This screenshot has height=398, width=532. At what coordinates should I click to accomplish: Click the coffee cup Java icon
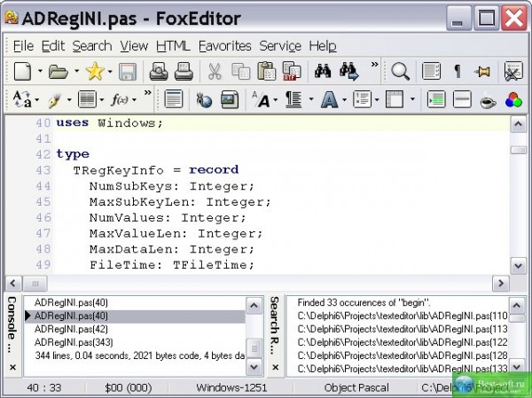pyautogui.click(x=488, y=101)
